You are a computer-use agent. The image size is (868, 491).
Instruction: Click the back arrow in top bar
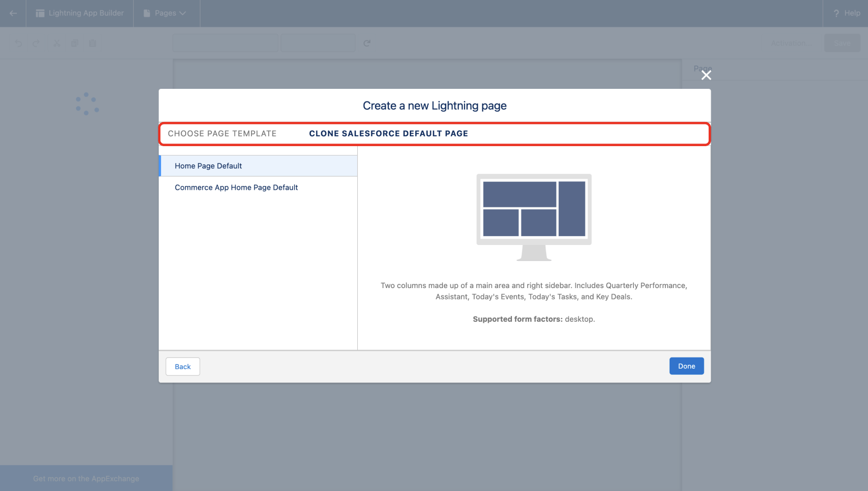pyautogui.click(x=13, y=13)
